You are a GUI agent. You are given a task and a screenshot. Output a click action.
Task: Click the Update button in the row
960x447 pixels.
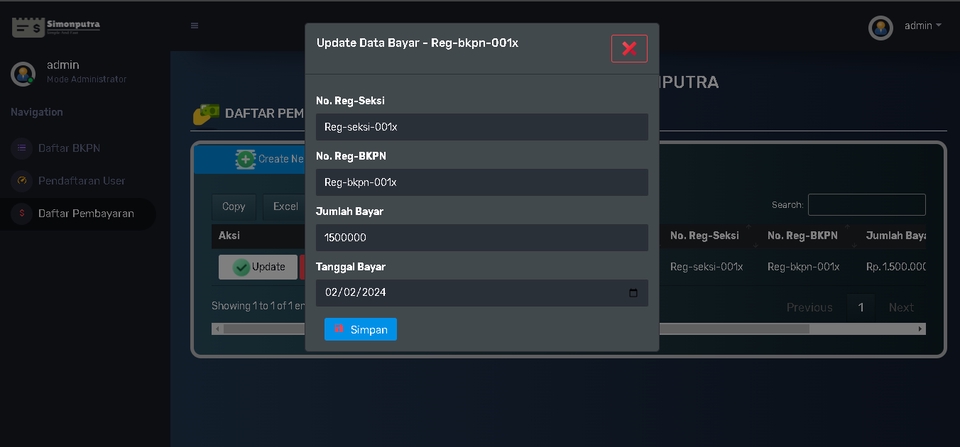click(x=258, y=267)
